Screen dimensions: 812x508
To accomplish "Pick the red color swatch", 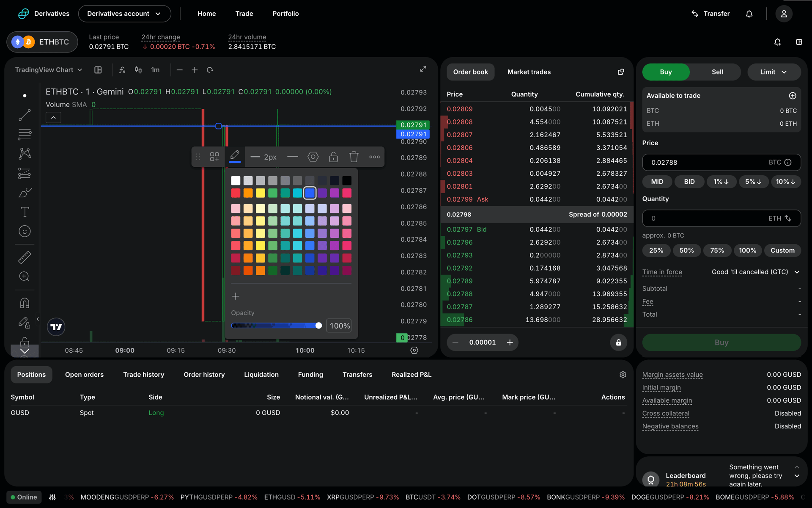I will (x=236, y=193).
